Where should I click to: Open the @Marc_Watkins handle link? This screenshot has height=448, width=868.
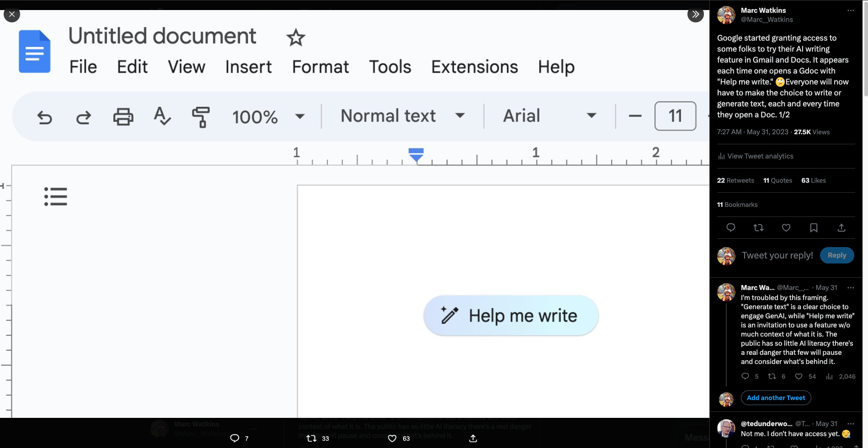click(767, 20)
